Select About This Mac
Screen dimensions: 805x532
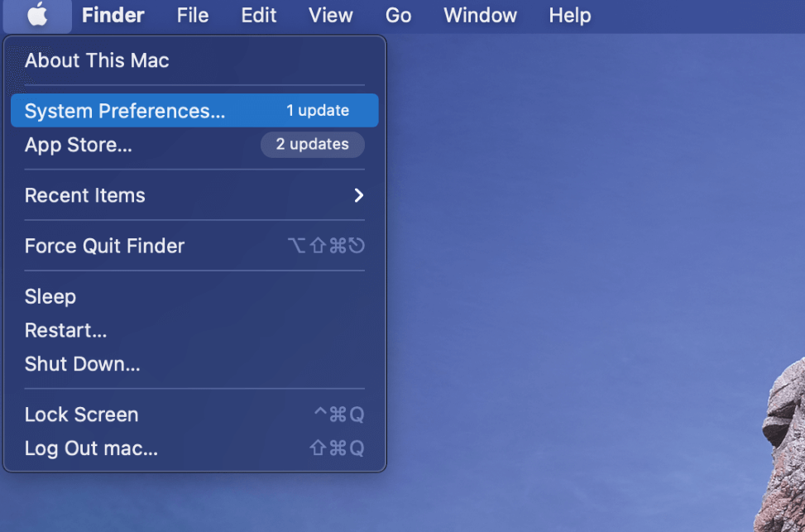pyautogui.click(x=194, y=60)
